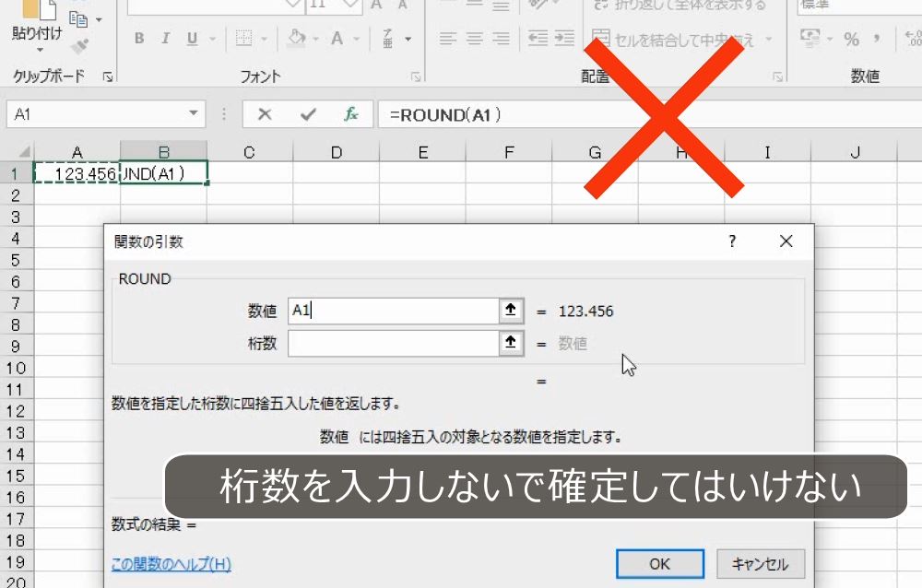
Task: Open underline style dropdown arrow
Action: click(213, 40)
